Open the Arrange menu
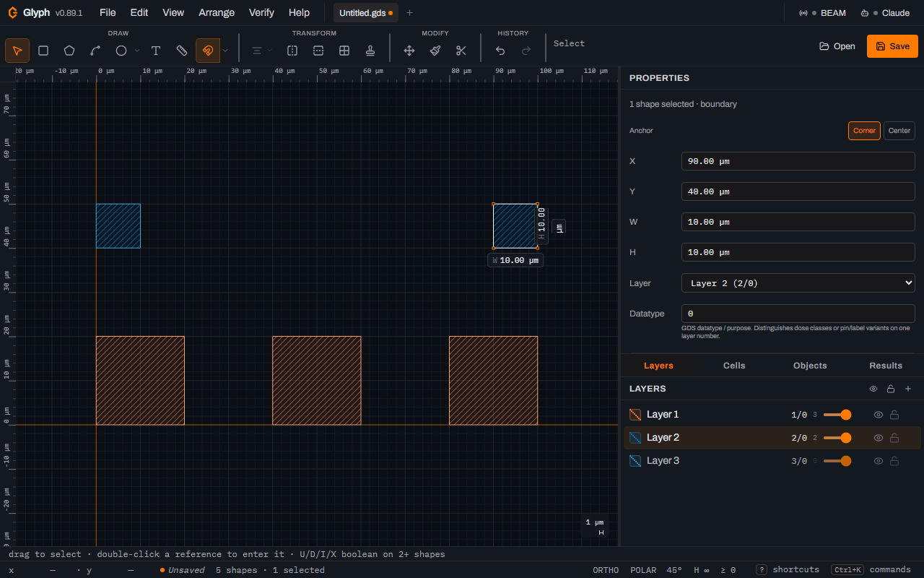The image size is (924, 578). click(x=217, y=12)
